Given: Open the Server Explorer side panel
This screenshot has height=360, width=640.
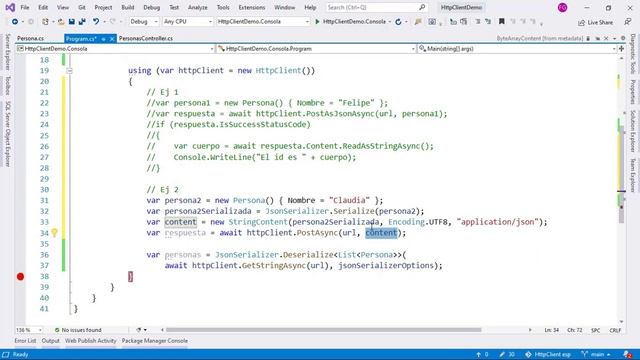Looking at the screenshot, I should (x=7, y=52).
